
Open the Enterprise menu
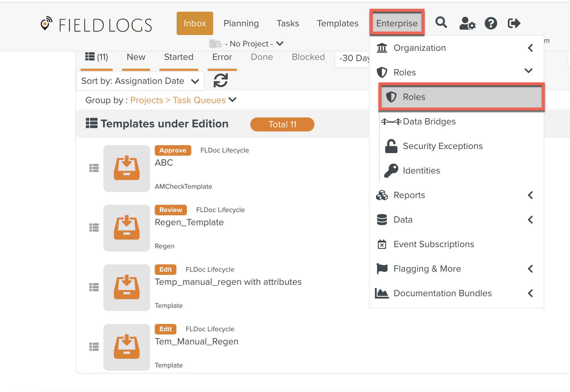(x=397, y=23)
